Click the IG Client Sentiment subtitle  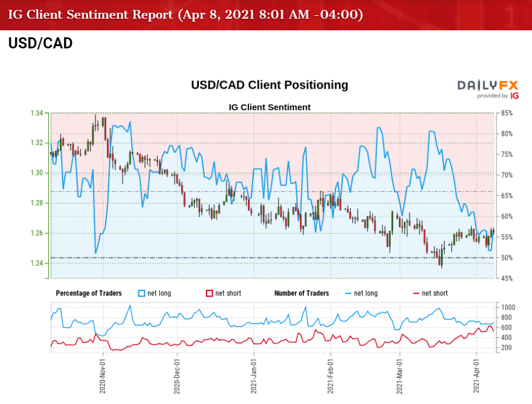269,107
